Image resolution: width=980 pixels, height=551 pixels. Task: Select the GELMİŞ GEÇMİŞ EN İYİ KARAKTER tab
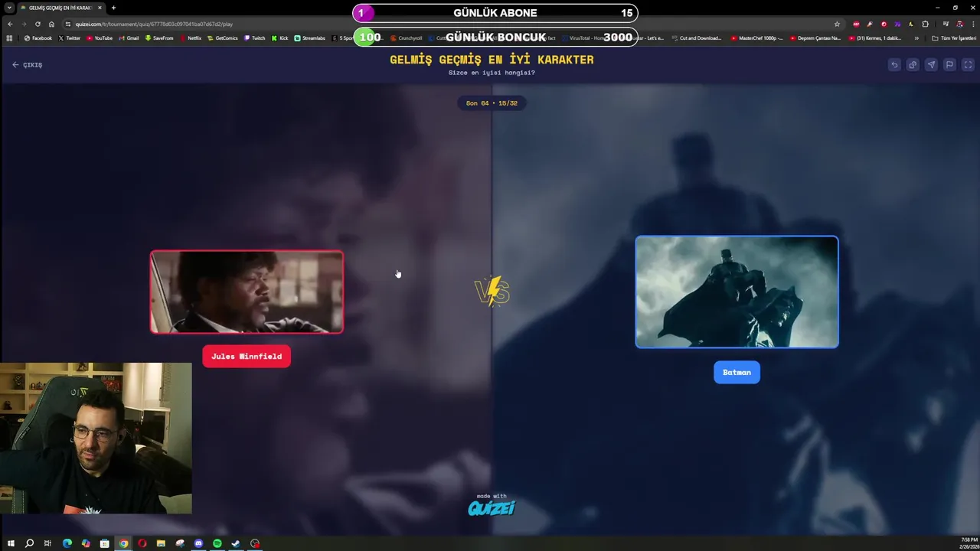[61, 8]
